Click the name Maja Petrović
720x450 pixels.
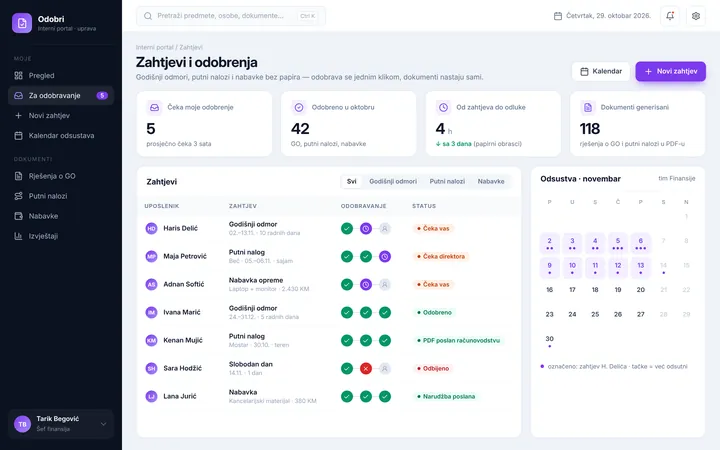point(185,256)
